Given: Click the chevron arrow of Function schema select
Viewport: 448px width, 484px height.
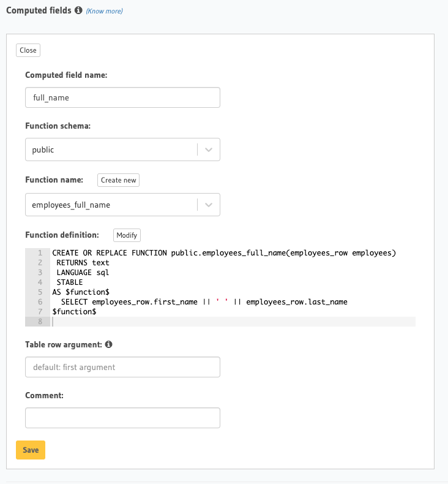Looking at the screenshot, I should [x=209, y=149].
